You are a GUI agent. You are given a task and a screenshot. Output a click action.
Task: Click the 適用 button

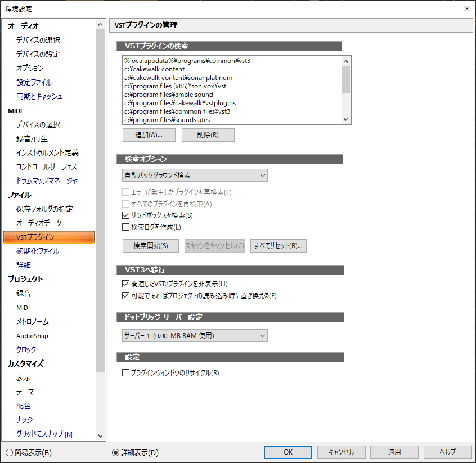tap(394, 452)
